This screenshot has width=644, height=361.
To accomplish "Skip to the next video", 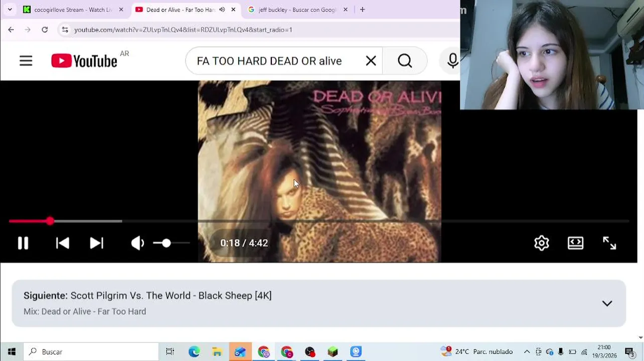I will (x=96, y=243).
